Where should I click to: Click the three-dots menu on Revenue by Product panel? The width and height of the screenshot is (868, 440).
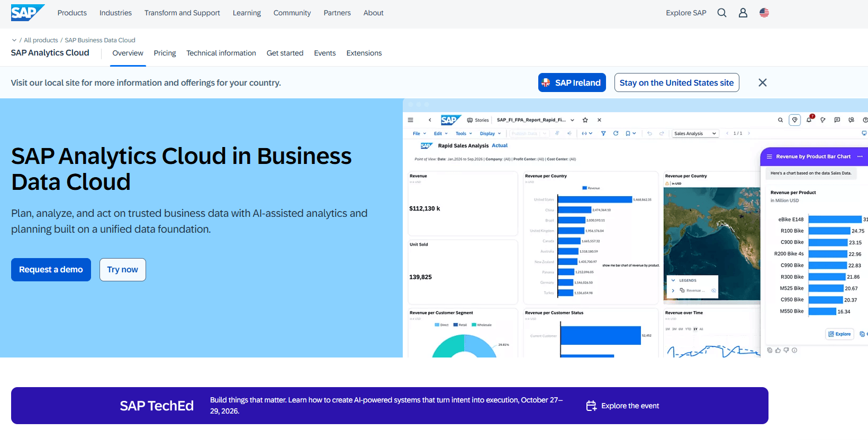(x=860, y=157)
